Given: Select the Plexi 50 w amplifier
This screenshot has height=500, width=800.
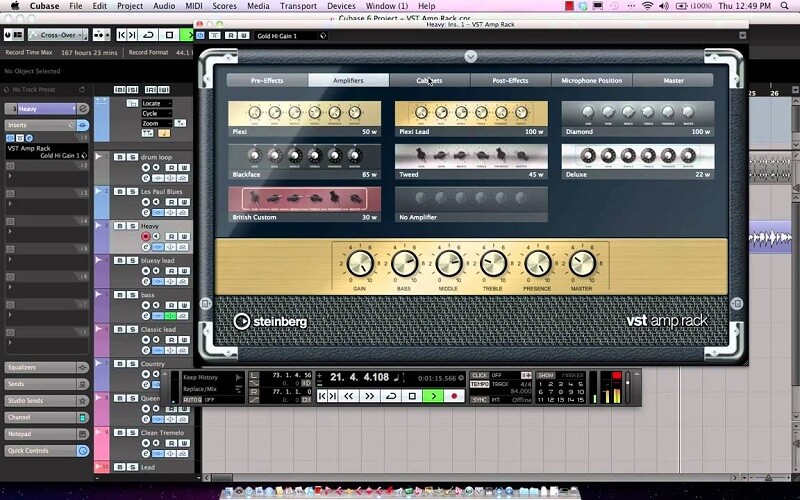Looking at the screenshot, I should [x=304, y=118].
